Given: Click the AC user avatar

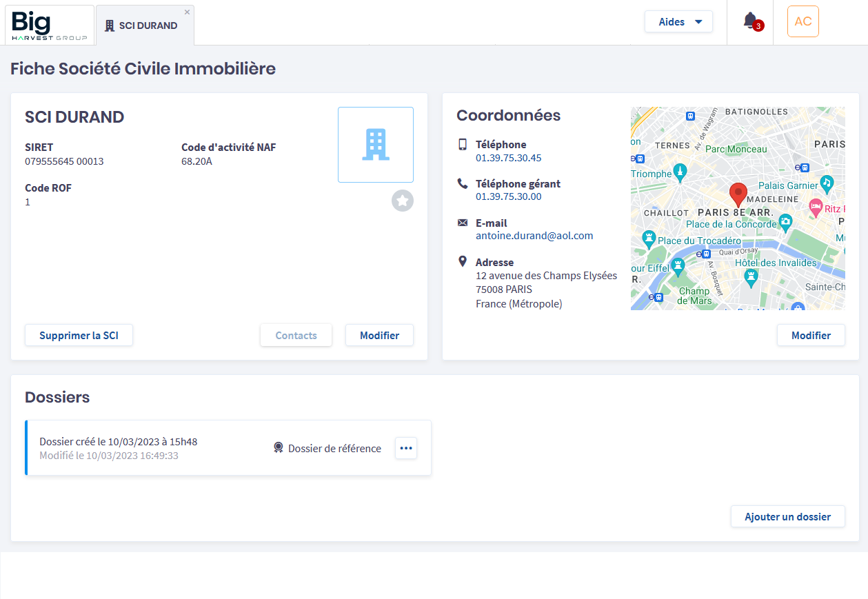Looking at the screenshot, I should [x=803, y=21].
